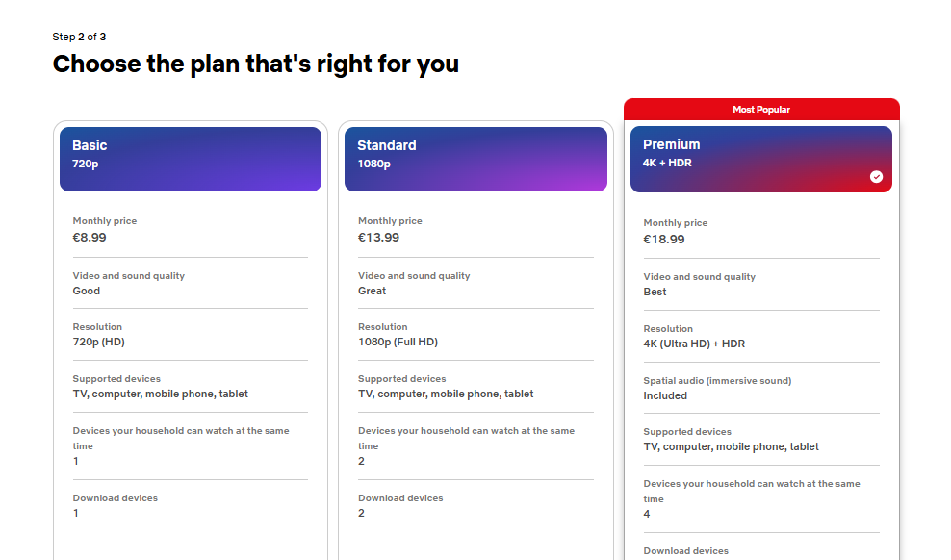
Task: Click the checkmark icon on the Premium header
Action: pos(876,177)
